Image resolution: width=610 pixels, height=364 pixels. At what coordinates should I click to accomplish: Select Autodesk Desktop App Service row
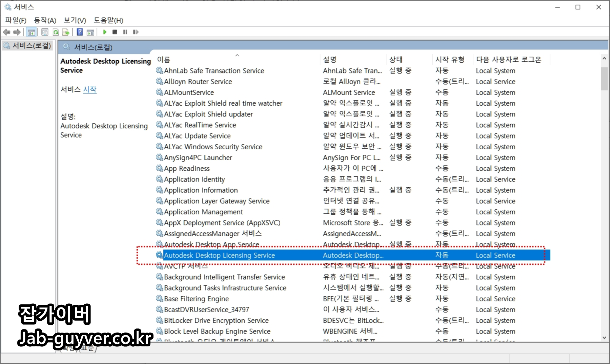(x=352, y=244)
